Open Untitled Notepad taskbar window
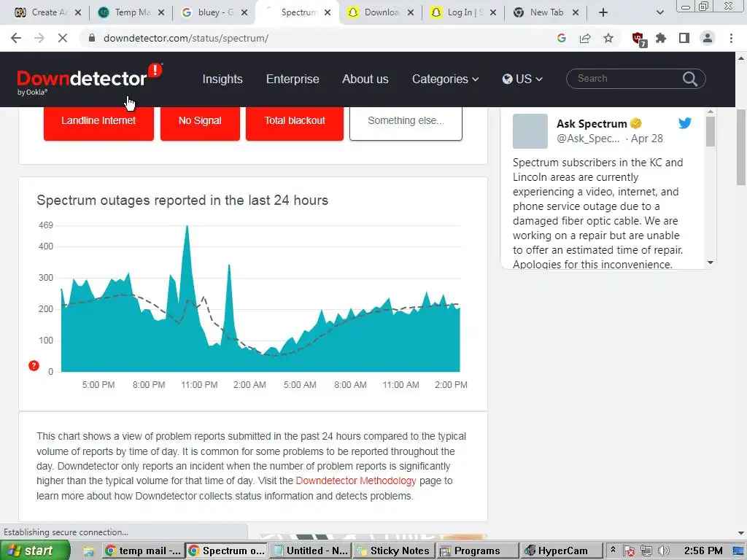Image resolution: width=747 pixels, height=560 pixels. (x=311, y=551)
